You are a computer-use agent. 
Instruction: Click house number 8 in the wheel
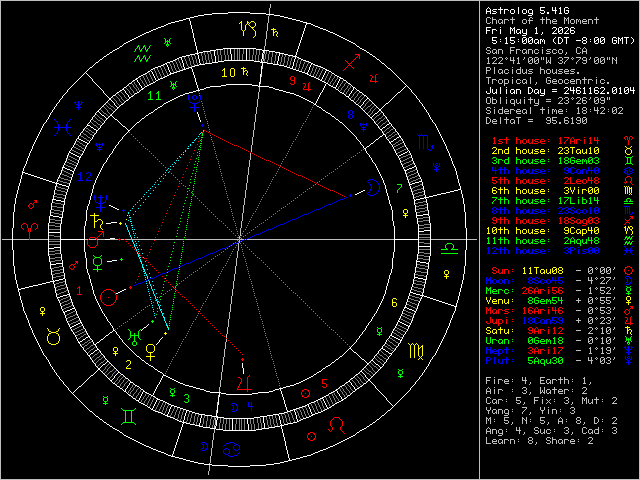[x=350, y=115]
